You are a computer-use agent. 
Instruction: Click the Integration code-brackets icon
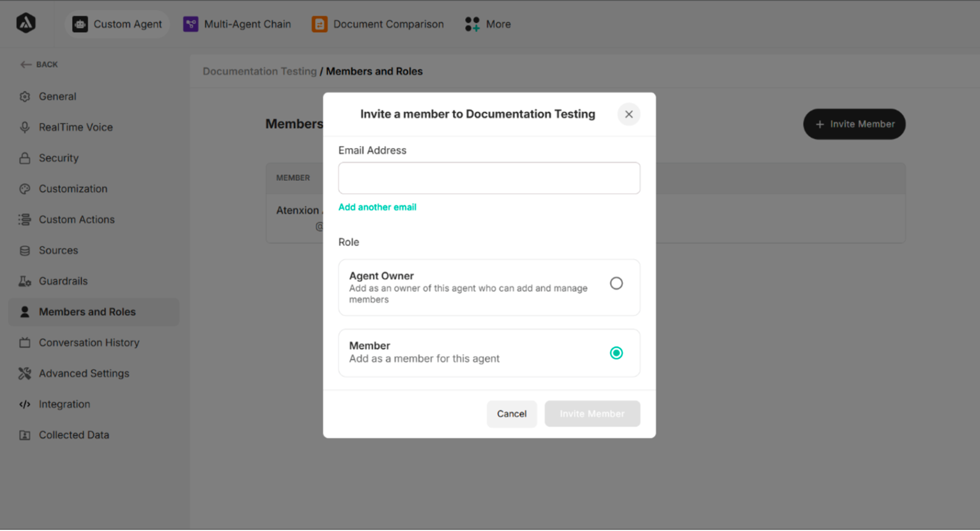(x=25, y=405)
